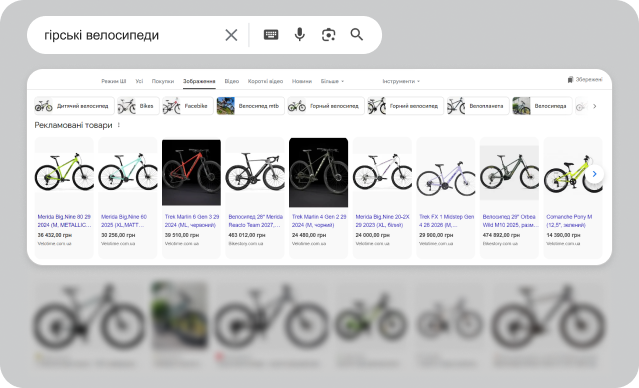Select the Bikes filter chip
This screenshot has height=388, width=639.
pyautogui.click(x=138, y=106)
